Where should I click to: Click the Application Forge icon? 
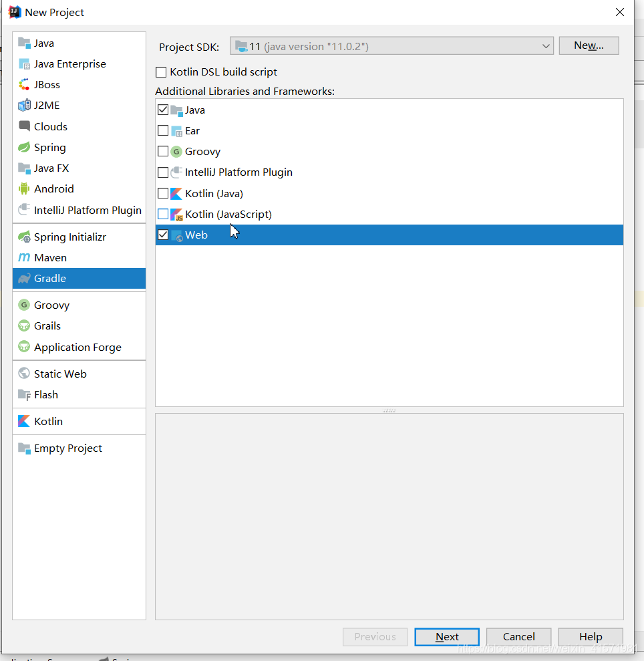tap(25, 347)
